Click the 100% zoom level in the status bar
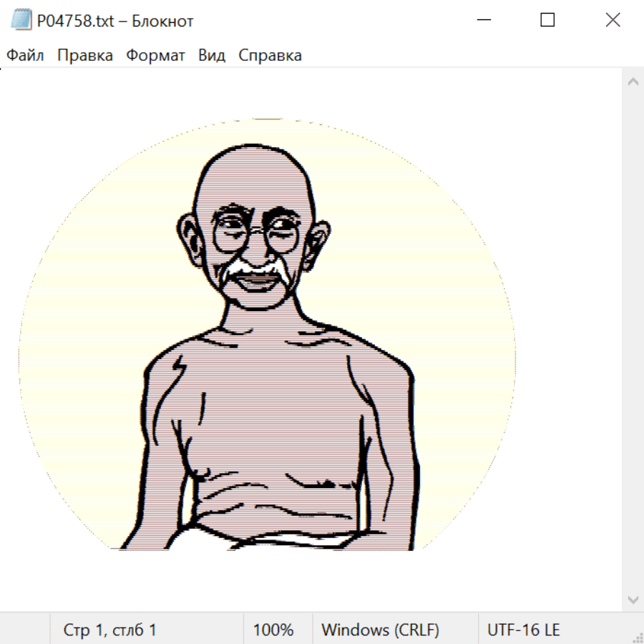Viewport: 644px width, 644px height. 273,630
